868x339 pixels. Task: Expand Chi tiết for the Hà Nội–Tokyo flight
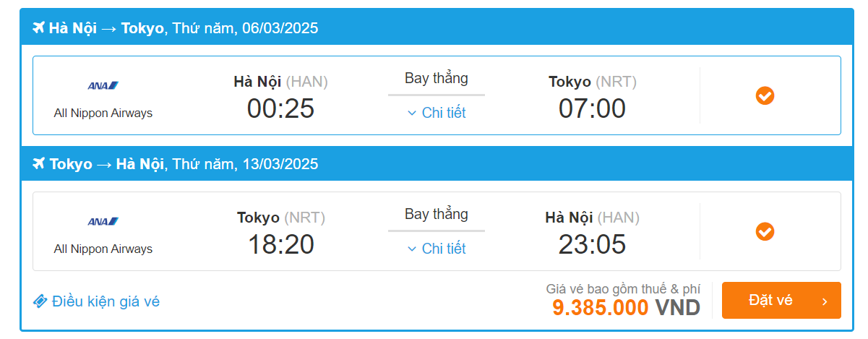tap(443, 113)
